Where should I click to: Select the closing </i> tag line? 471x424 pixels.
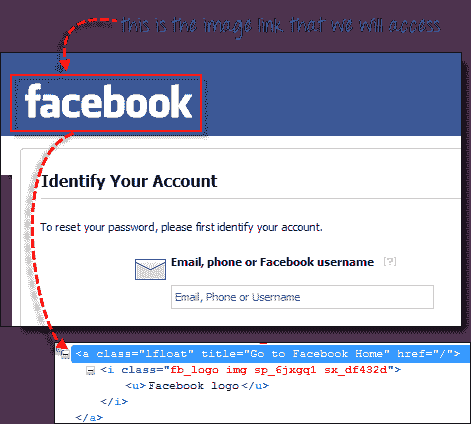coord(114,402)
